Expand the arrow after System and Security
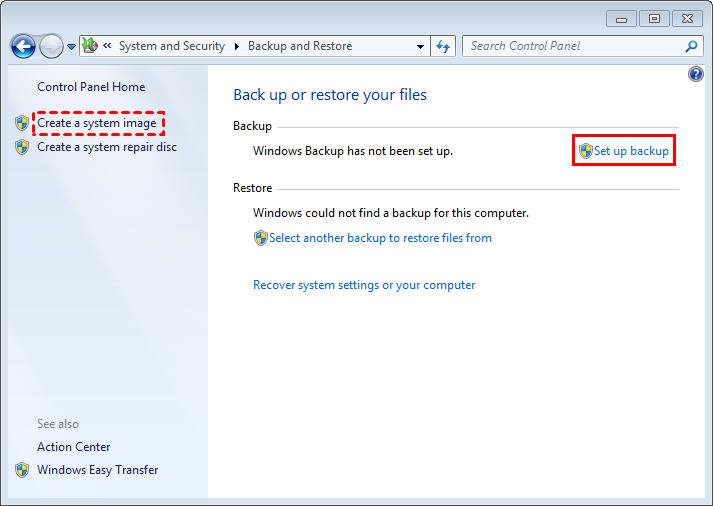The image size is (713, 506). 236,46
